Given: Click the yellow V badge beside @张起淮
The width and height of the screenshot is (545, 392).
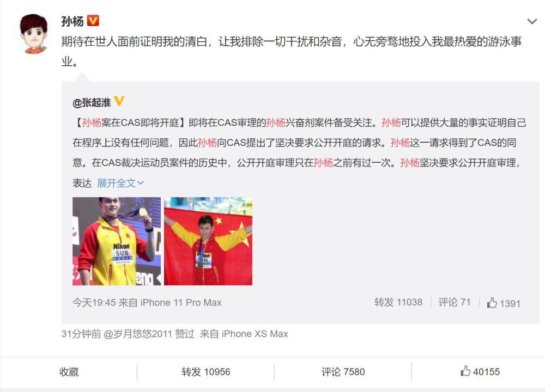Looking at the screenshot, I should tap(119, 101).
